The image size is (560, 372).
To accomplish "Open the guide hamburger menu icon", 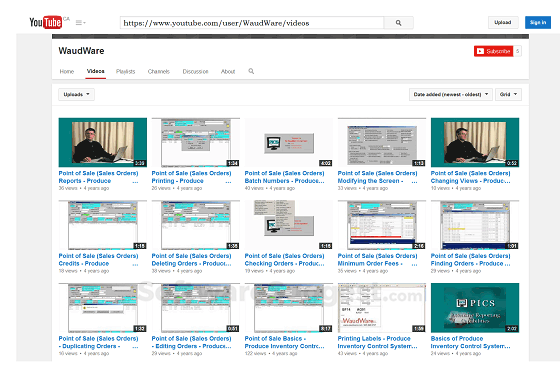I will pyautogui.click(x=80, y=22).
